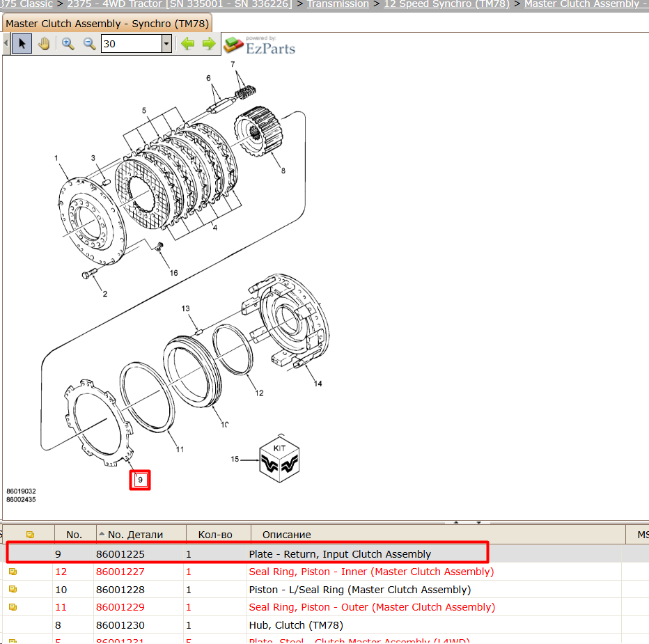This screenshot has height=644, width=649.
Task: Click callout number 1 in the diagram
Action: [x=56, y=158]
